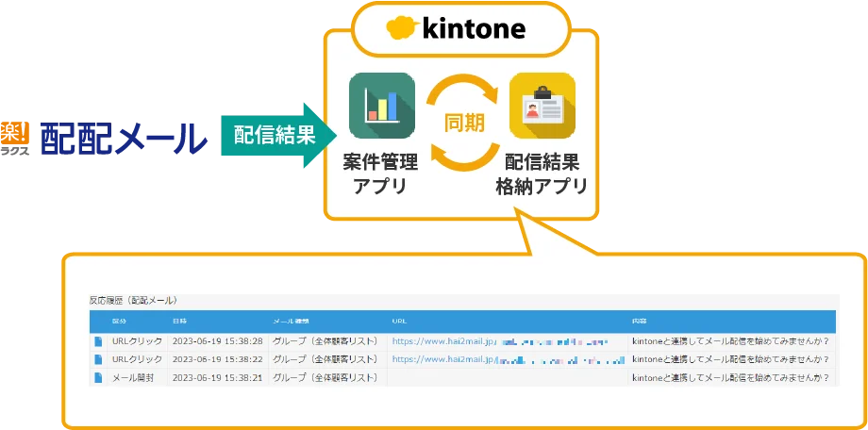Click the 案件管理アプリ bar chart icon
This screenshot has width=868, height=430.
[382, 106]
